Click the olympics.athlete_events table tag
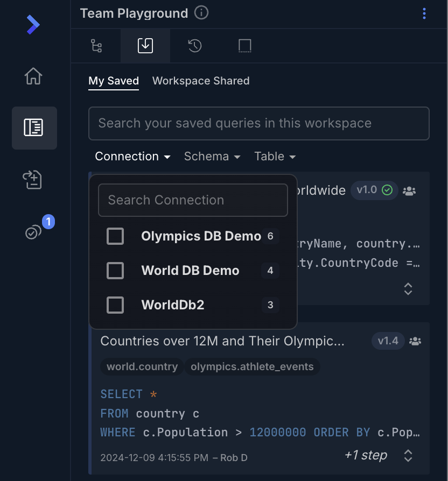This screenshot has height=481, width=448. click(x=252, y=367)
